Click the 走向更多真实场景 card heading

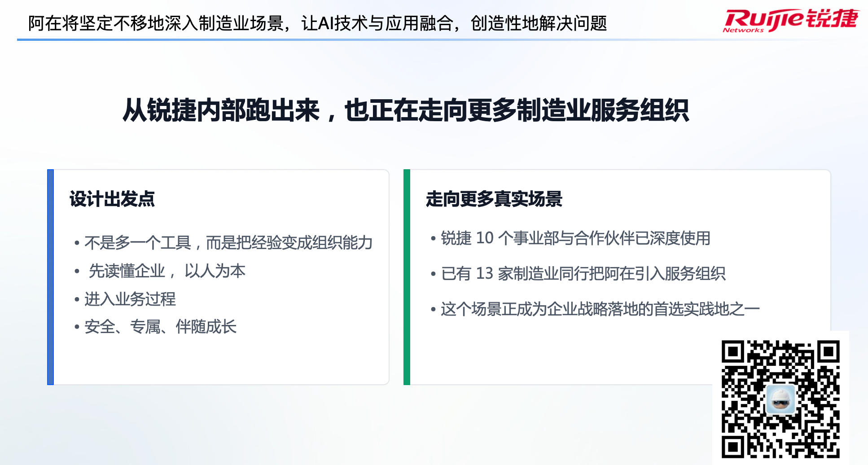[494, 199]
